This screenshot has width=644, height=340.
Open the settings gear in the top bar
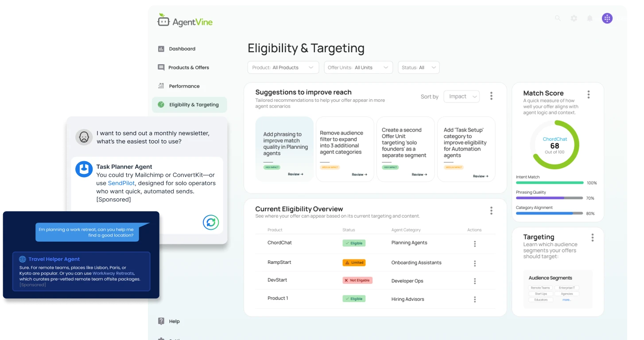[x=574, y=18]
